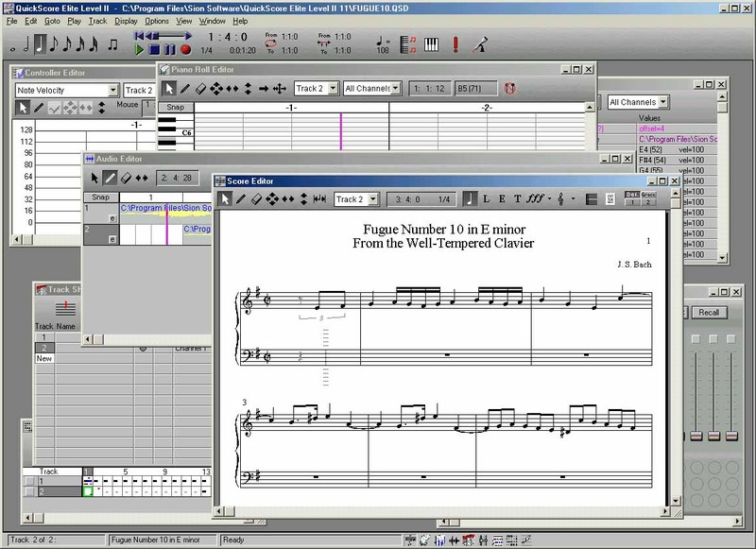Image resolution: width=756 pixels, height=549 pixels.
Task: Open the piano keyboard icon in main toolbar
Action: coord(432,43)
